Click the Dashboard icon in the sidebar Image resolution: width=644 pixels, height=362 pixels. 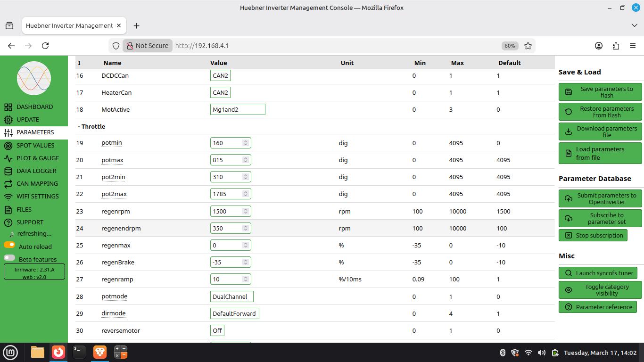(8, 107)
